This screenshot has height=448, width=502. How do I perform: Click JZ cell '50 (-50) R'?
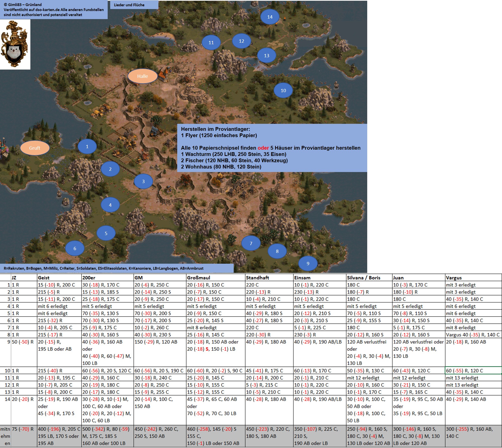(24, 353)
